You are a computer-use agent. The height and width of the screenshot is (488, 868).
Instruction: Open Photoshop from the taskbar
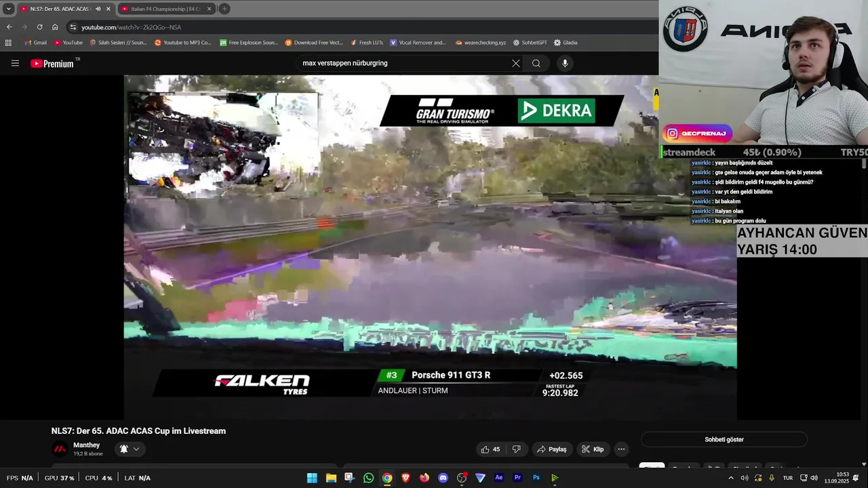click(x=536, y=478)
